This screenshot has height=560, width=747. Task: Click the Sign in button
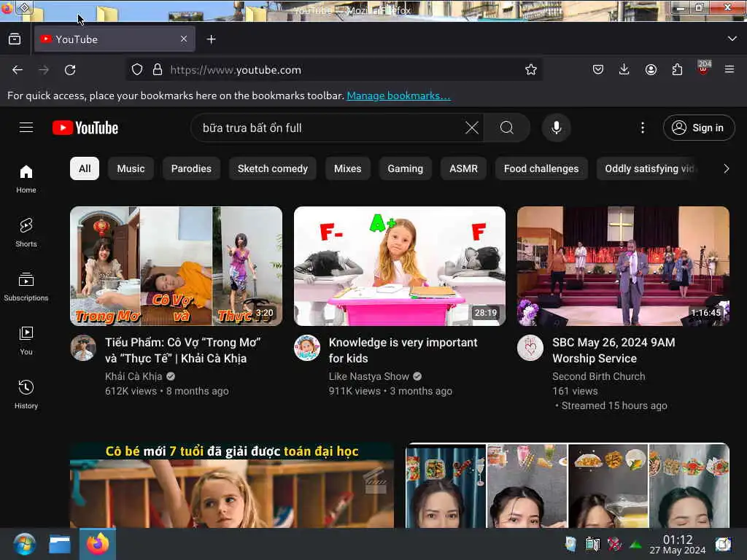699,128
